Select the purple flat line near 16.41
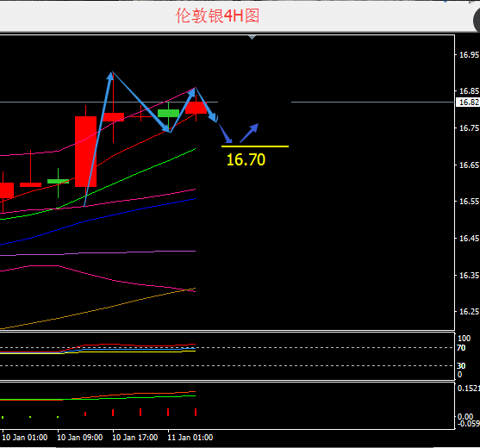The image size is (480, 448). click(98, 253)
